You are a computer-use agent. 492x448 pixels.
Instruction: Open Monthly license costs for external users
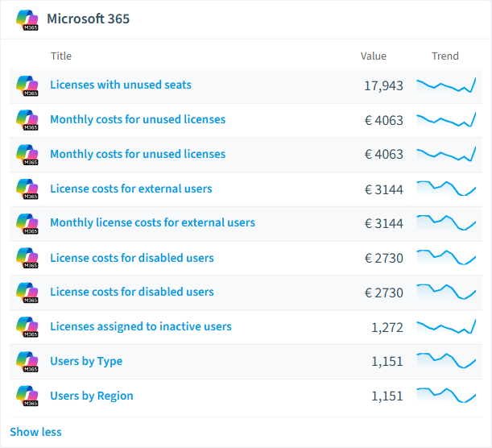[152, 222]
